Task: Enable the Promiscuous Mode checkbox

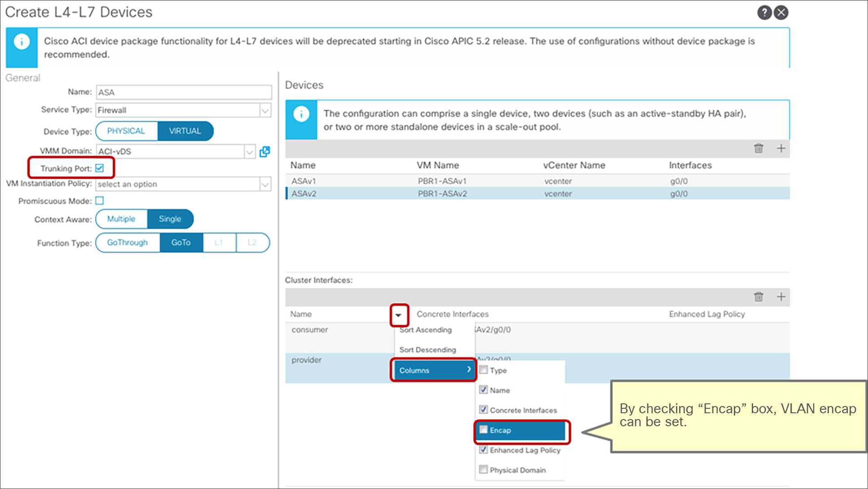Action: [100, 200]
